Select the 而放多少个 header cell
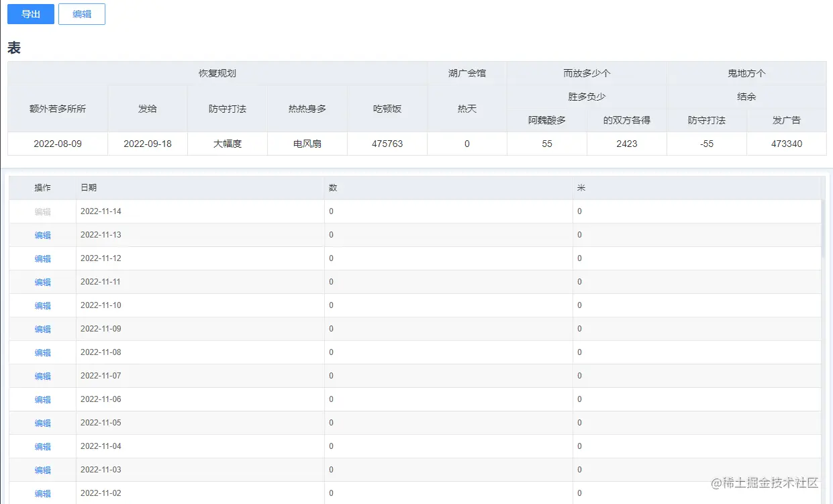Image resolution: width=833 pixels, height=504 pixels. coord(587,73)
